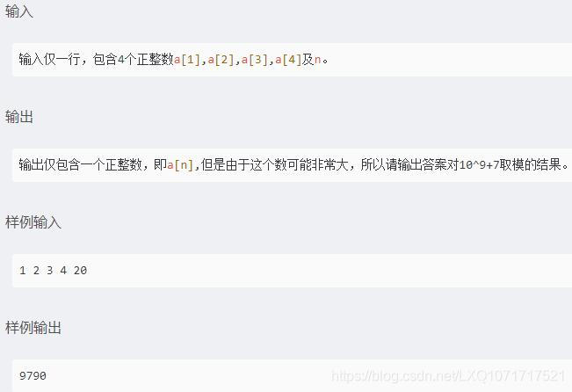Image resolution: width=572 pixels, height=392 pixels.
Task: Click the sample output 9790
Action: [x=33, y=375]
